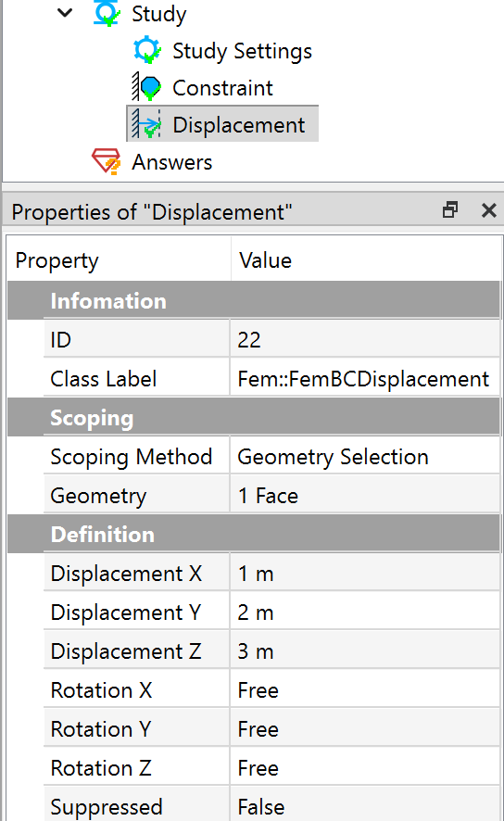Collapse the Definition section header
The width and height of the screenshot is (504, 821).
click(x=254, y=534)
